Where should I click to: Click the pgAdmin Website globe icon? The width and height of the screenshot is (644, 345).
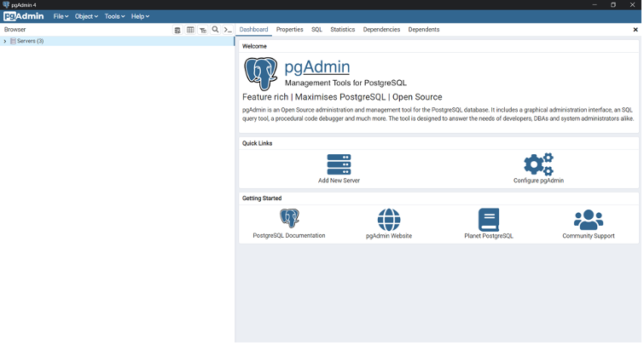click(389, 220)
